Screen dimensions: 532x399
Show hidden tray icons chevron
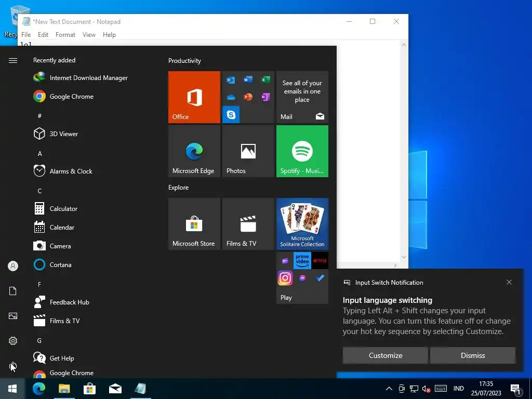(x=389, y=389)
